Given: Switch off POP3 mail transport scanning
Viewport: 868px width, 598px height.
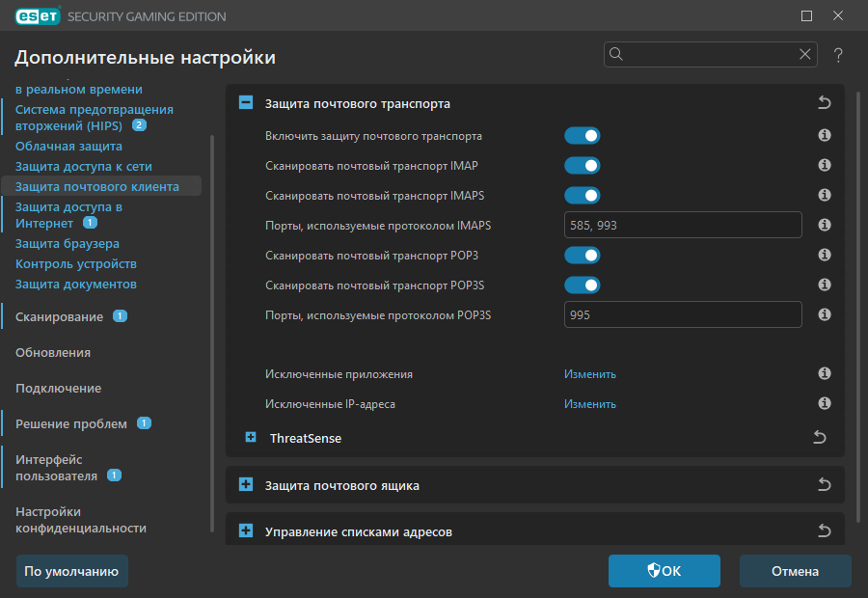Looking at the screenshot, I should pos(583,256).
